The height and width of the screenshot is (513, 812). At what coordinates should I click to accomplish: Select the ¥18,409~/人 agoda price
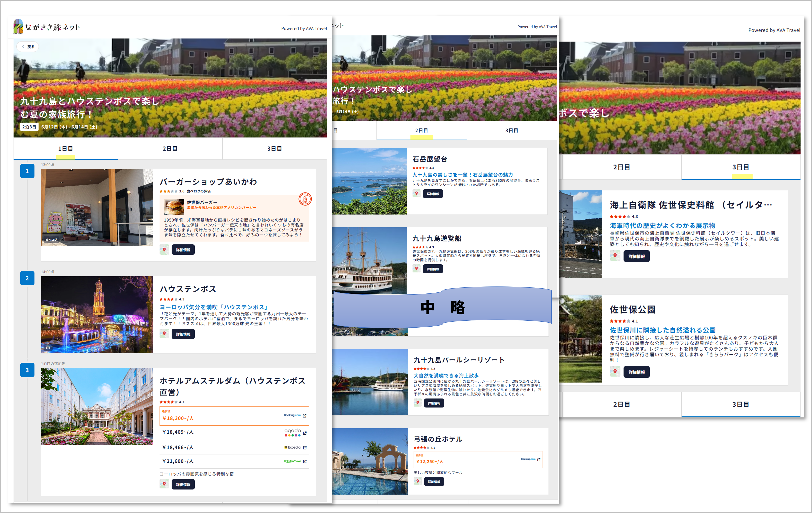point(178,432)
